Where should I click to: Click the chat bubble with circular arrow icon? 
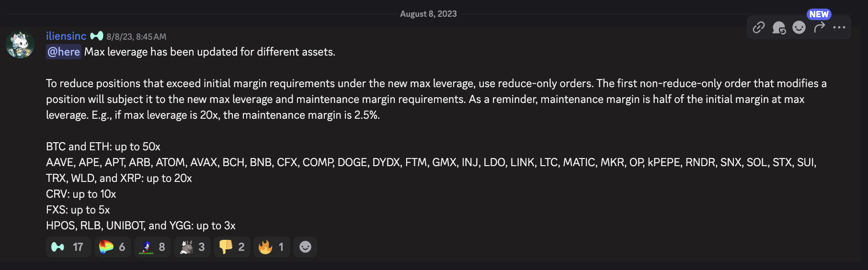pyautogui.click(x=779, y=28)
